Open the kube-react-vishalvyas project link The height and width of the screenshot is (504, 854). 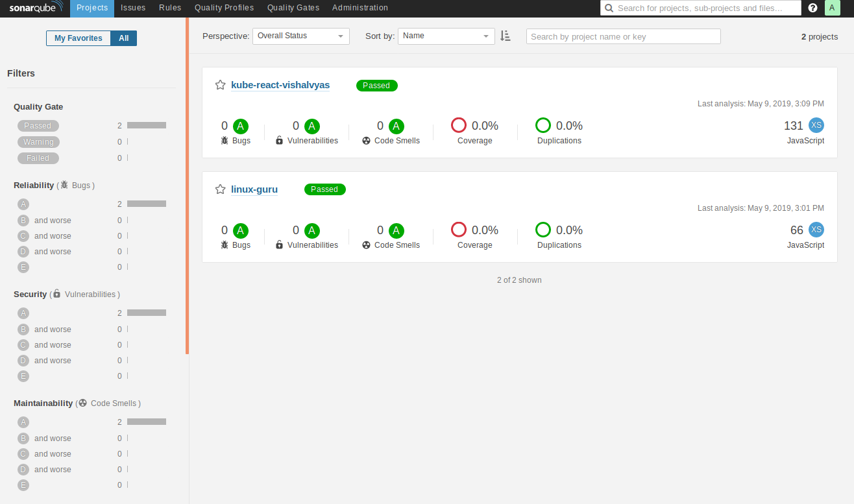[x=280, y=85]
